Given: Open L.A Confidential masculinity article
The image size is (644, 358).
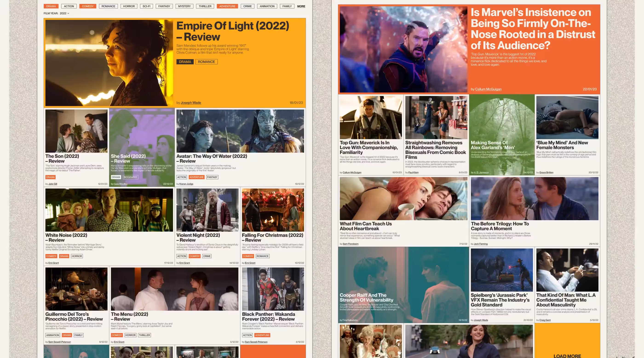Looking at the screenshot, I should click(566, 300).
